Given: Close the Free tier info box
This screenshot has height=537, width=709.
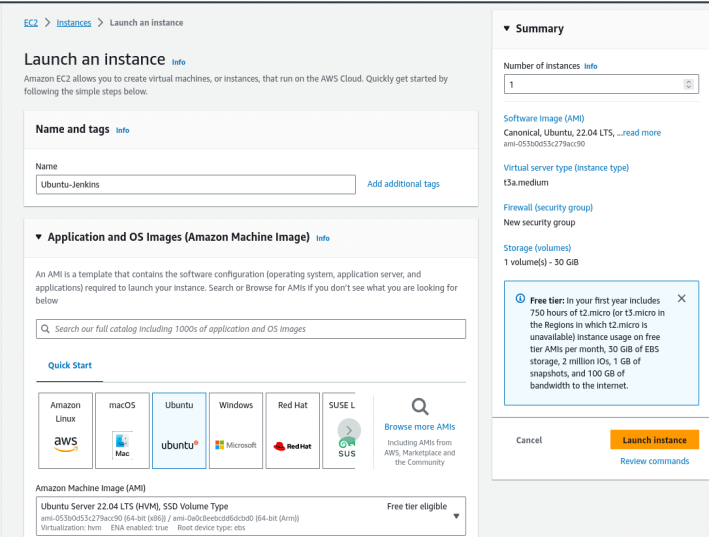Looking at the screenshot, I should 681,298.
